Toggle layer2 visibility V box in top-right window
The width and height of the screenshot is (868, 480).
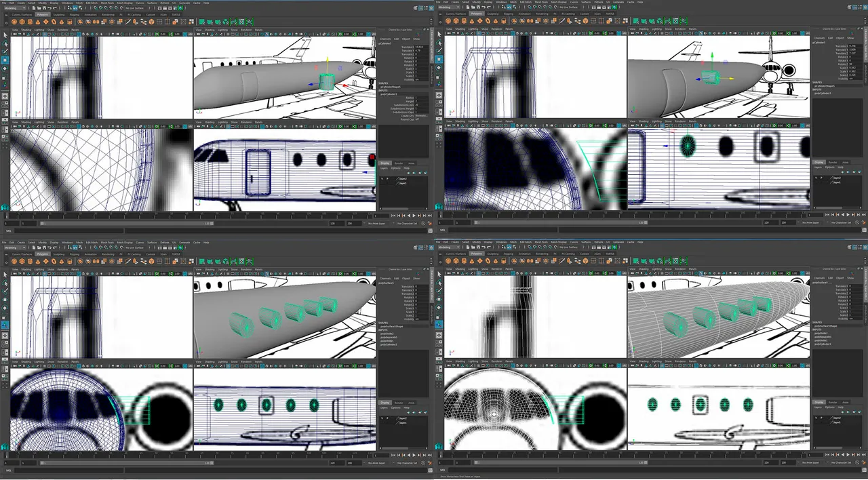pyautogui.click(x=816, y=179)
